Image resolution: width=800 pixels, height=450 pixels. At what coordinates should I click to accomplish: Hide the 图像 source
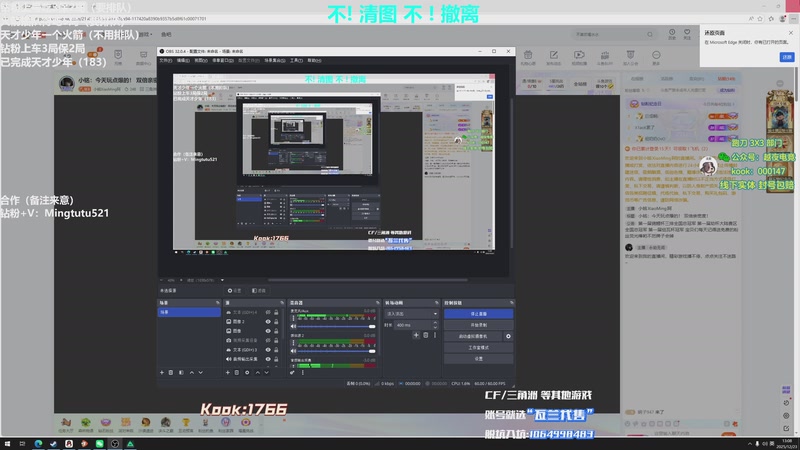coord(268,331)
